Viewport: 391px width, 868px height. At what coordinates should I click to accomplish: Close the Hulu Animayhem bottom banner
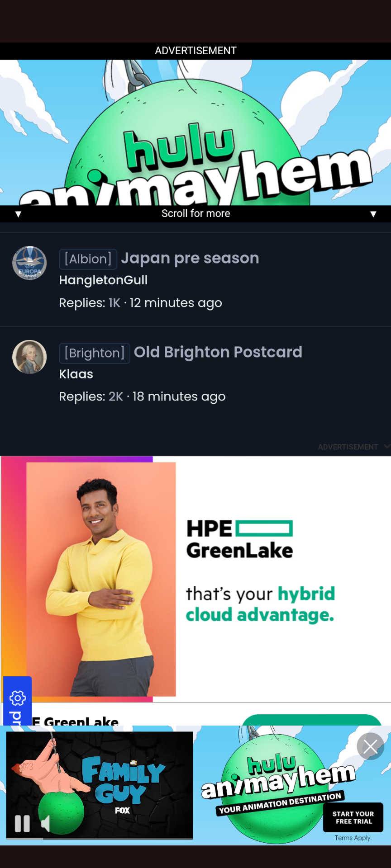point(370,746)
